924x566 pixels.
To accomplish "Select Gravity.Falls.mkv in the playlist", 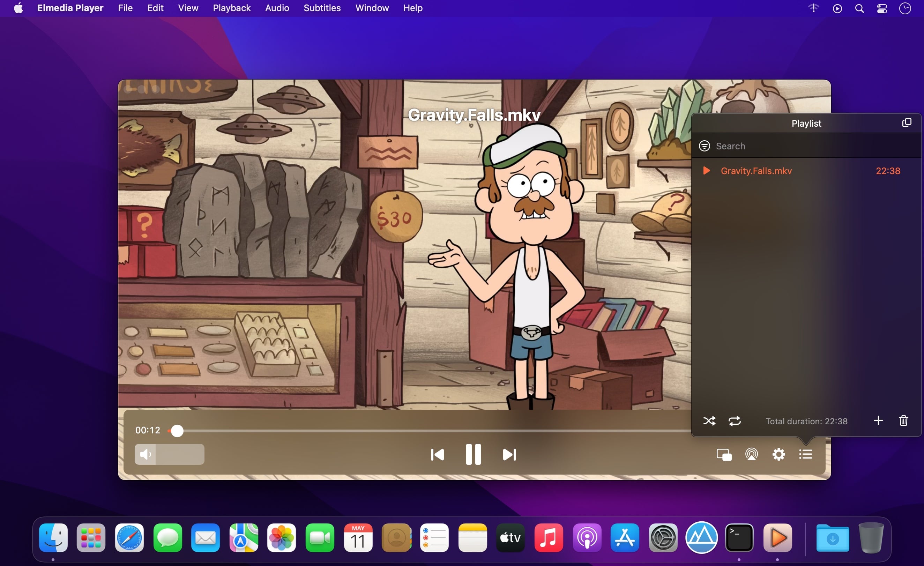I will click(x=756, y=171).
